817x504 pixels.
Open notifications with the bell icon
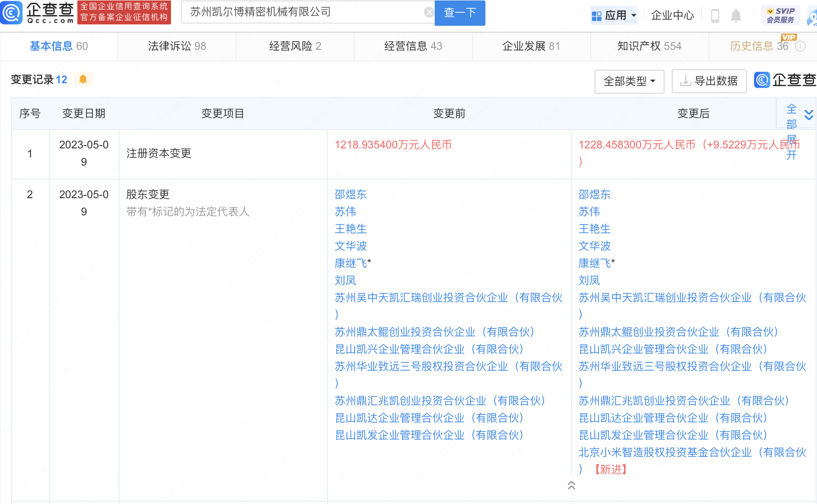click(736, 16)
